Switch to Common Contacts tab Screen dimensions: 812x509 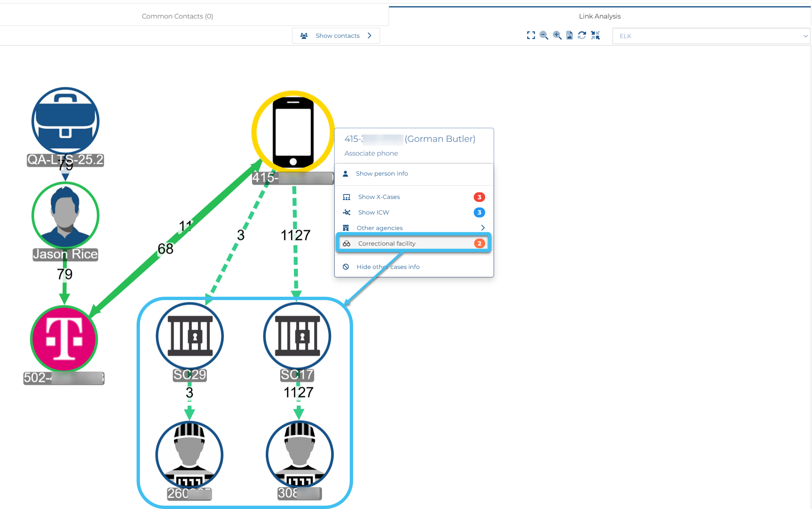pyautogui.click(x=177, y=16)
